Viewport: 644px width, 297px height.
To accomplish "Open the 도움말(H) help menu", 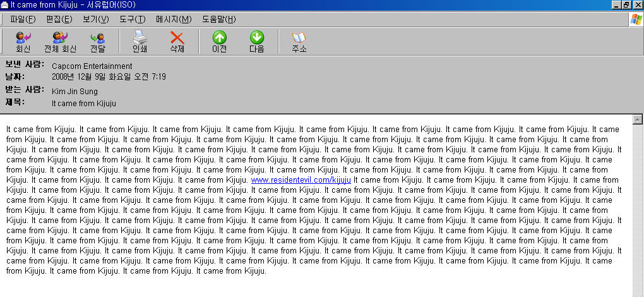I will 218,19.
